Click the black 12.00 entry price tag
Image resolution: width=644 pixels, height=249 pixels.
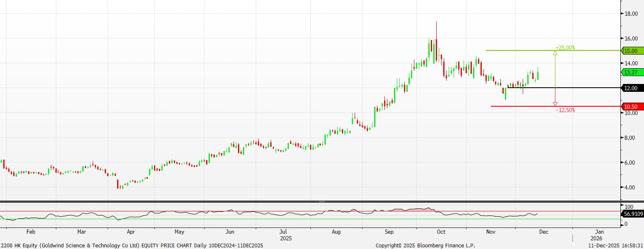pyautogui.click(x=633, y=88)
